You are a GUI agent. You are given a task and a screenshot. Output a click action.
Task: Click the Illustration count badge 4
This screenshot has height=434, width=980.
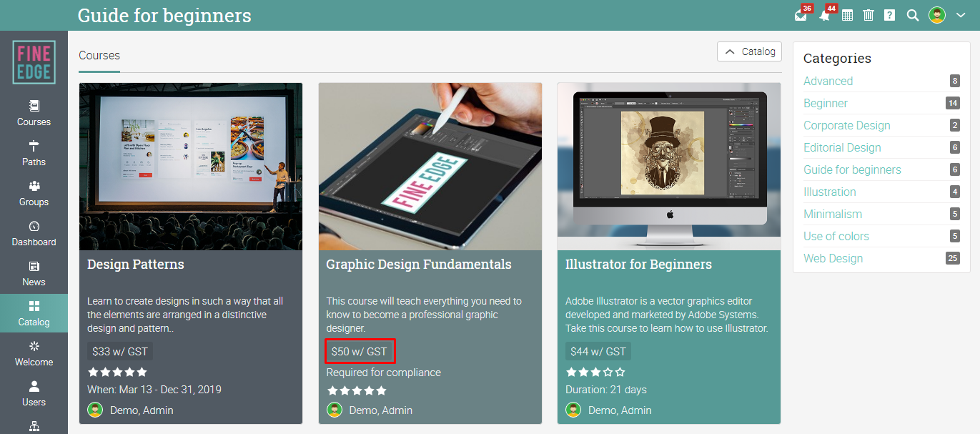pyautogui.click(x=954, y=192)
